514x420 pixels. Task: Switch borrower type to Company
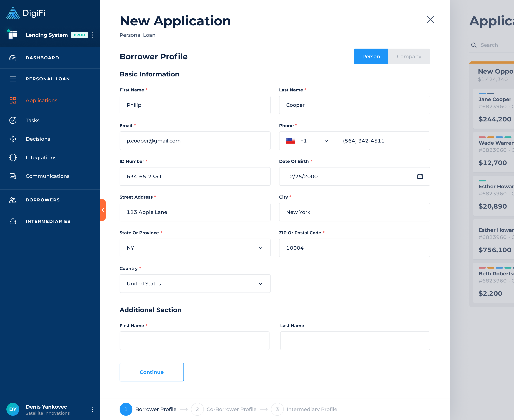click(409, 56)
